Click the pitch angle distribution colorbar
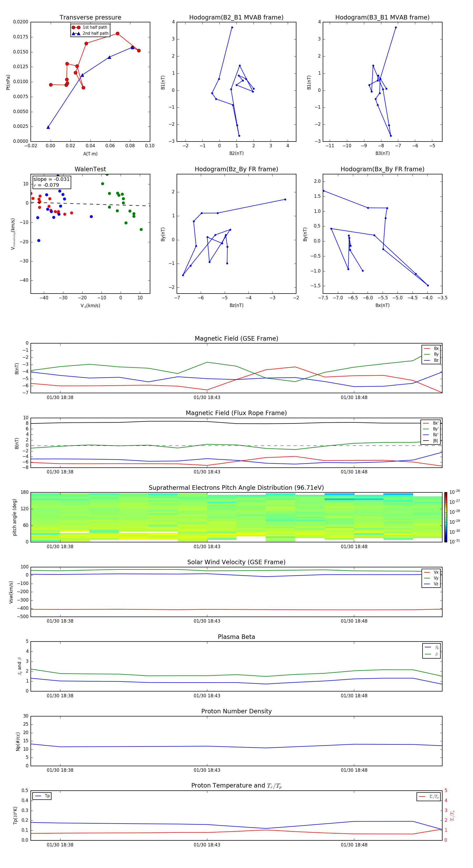 (x=446, y=517)
